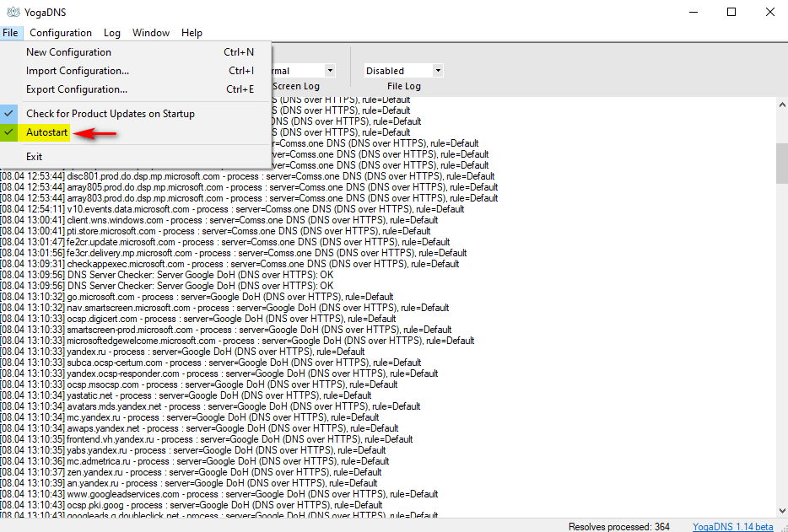This screenshot has height=532, width=788.
Task: Select log line checkappexec.microsoft.com
Action: [229, 264]
